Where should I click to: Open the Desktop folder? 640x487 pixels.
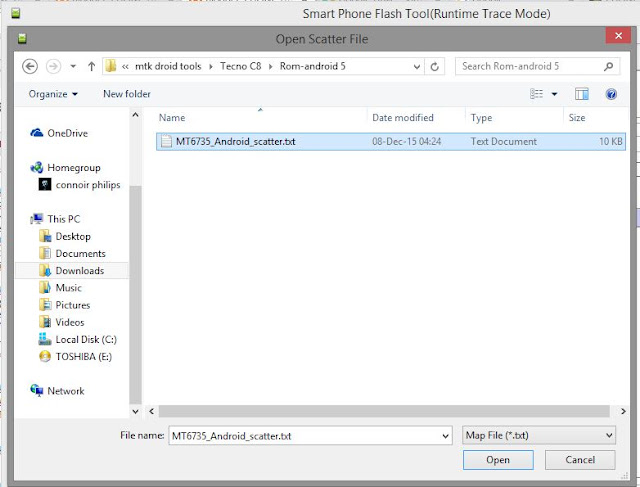point(73,236)
